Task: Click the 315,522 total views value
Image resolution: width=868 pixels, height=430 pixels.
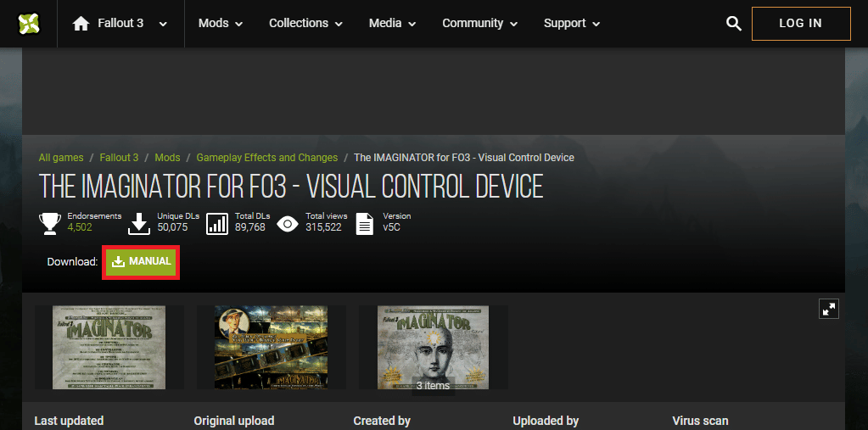Action: 323,227
